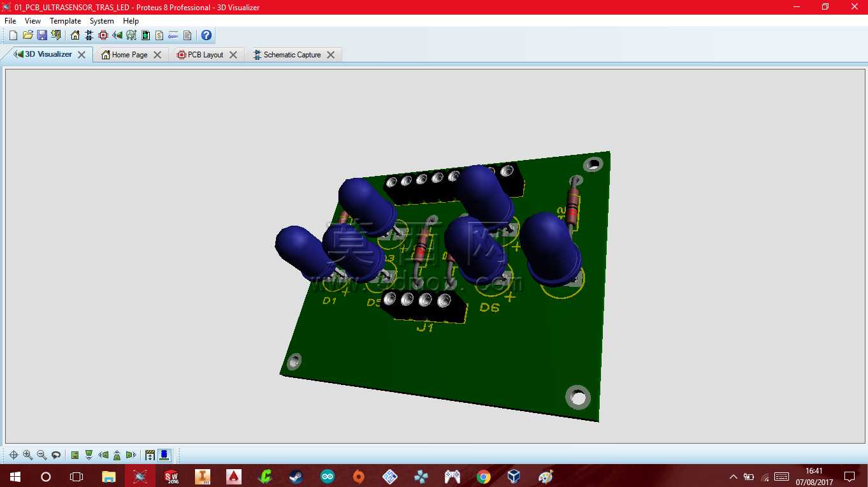Image resolution: width=868 pixels, height=487 pixels.
Task: Close the 3D Visualizer tab
Action: point(82,55)
